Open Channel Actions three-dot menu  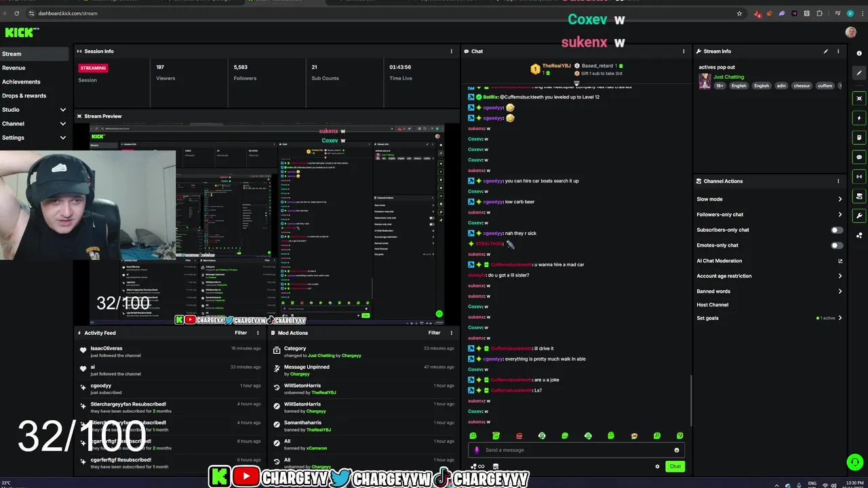(x=838, y=181)
